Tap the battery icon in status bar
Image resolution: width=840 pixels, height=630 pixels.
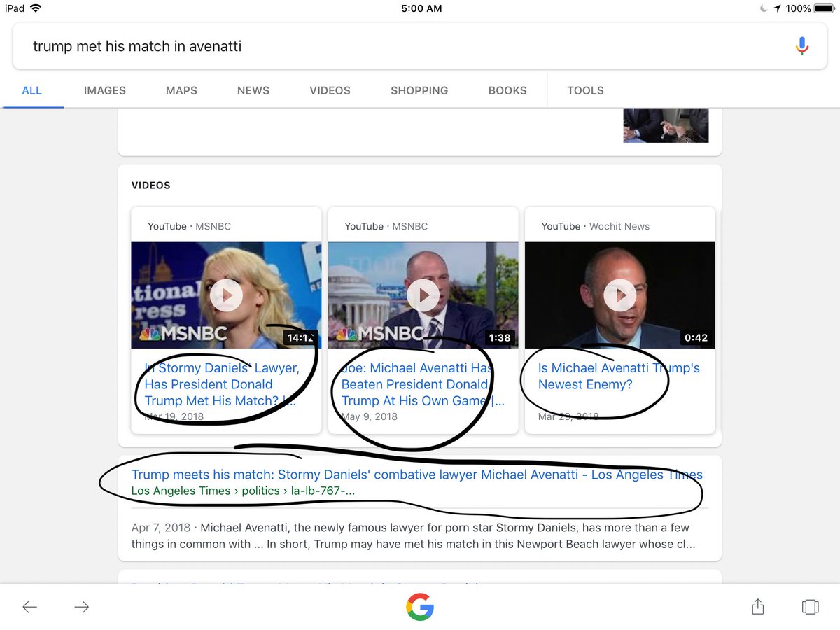coord(825,8)
